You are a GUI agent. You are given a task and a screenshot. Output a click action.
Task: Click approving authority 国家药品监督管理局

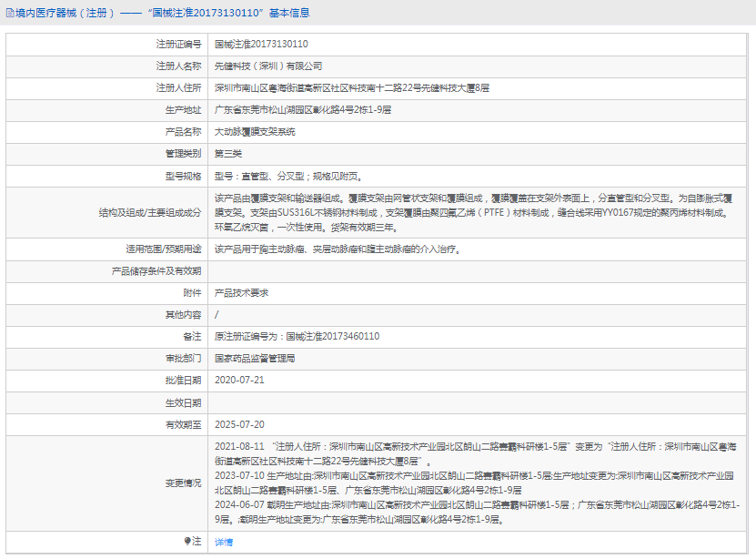(x=255, y=359)
